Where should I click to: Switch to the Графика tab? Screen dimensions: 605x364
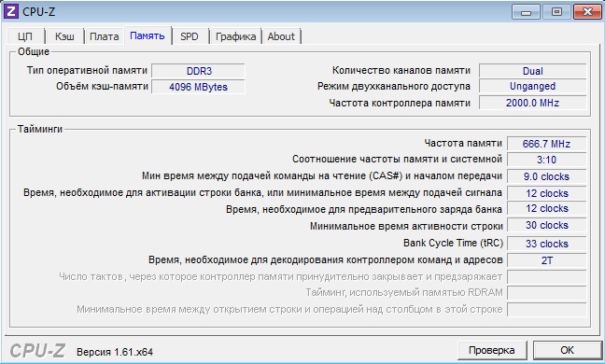236,36
